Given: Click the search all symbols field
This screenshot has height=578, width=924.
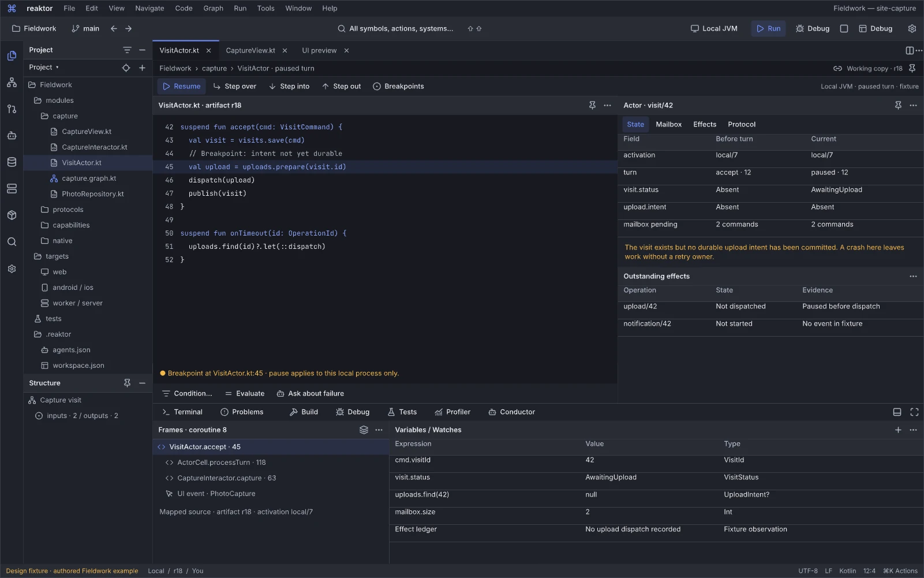Looking at the screenshot, I should pyautogui.click(x=396, y=28).
